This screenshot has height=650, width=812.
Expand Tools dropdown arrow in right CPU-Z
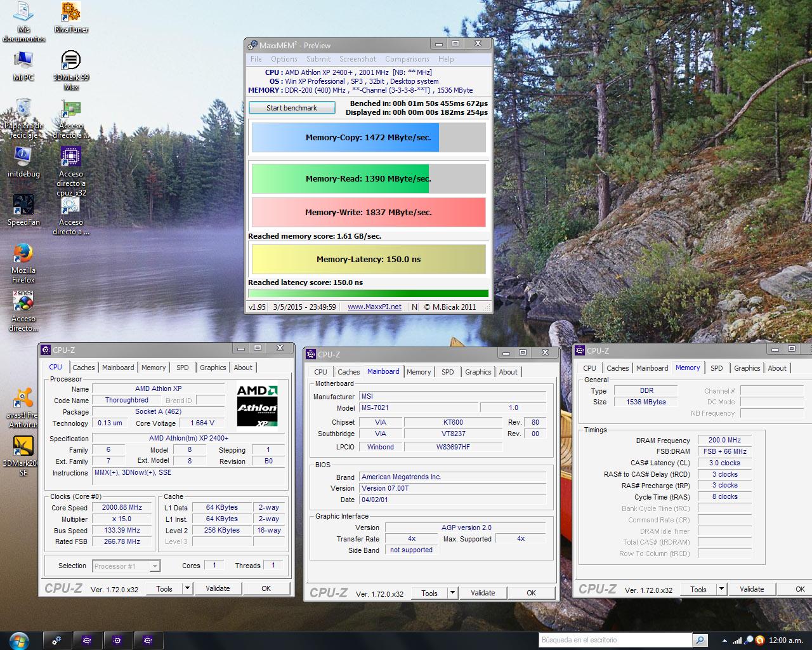coord(721,589)
